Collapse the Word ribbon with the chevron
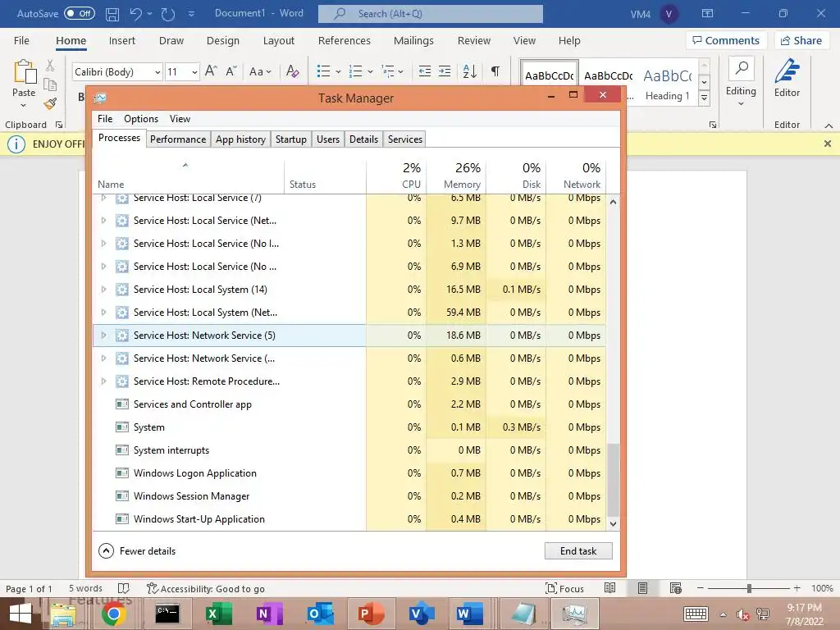 [829, 126]
